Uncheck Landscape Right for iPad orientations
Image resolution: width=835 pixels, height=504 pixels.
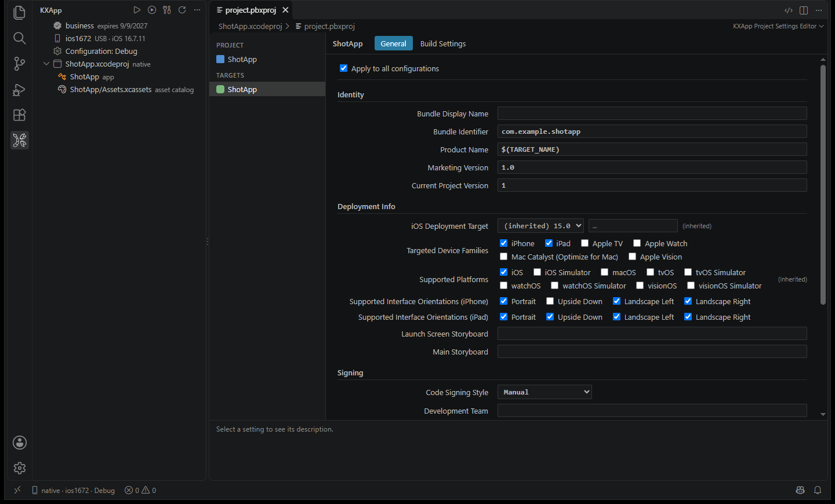(688, 317)
